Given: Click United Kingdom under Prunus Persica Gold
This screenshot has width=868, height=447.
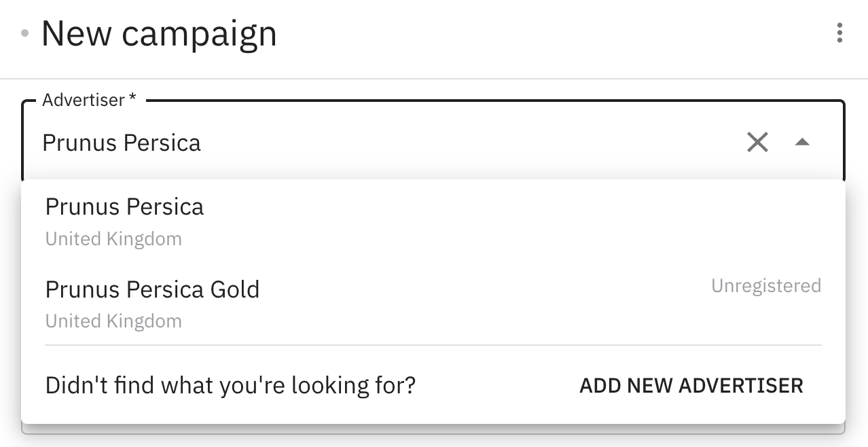Looking at the screenshot, I should (113, 321).
